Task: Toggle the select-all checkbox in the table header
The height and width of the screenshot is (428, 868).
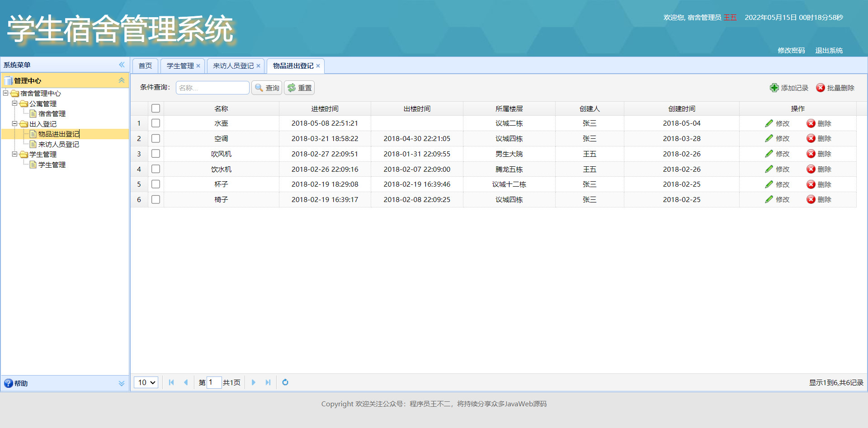Action: (x=156, y=108)
